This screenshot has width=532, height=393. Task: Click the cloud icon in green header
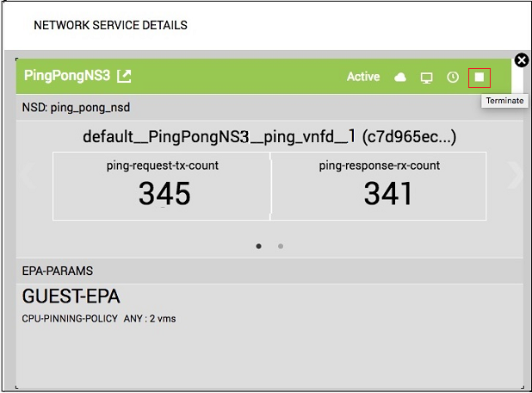pyautogui.click(x=399, y=78)
